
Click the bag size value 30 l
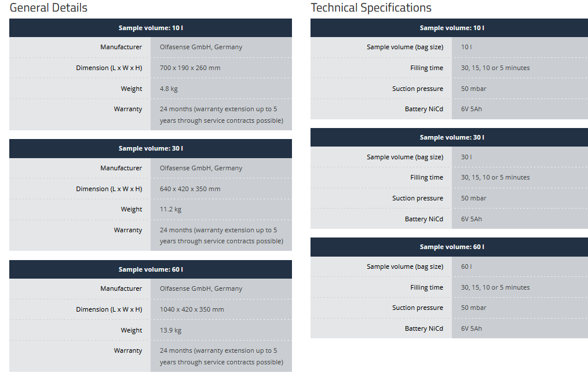[466, 157]
